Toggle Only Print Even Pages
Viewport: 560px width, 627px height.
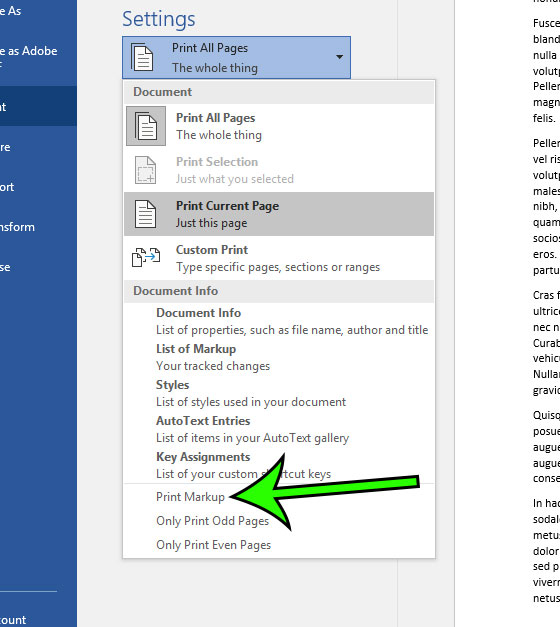(213, 545)
